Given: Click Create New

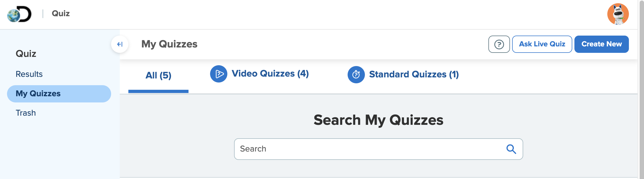Looking at the screenshot, I should point(601,44).
